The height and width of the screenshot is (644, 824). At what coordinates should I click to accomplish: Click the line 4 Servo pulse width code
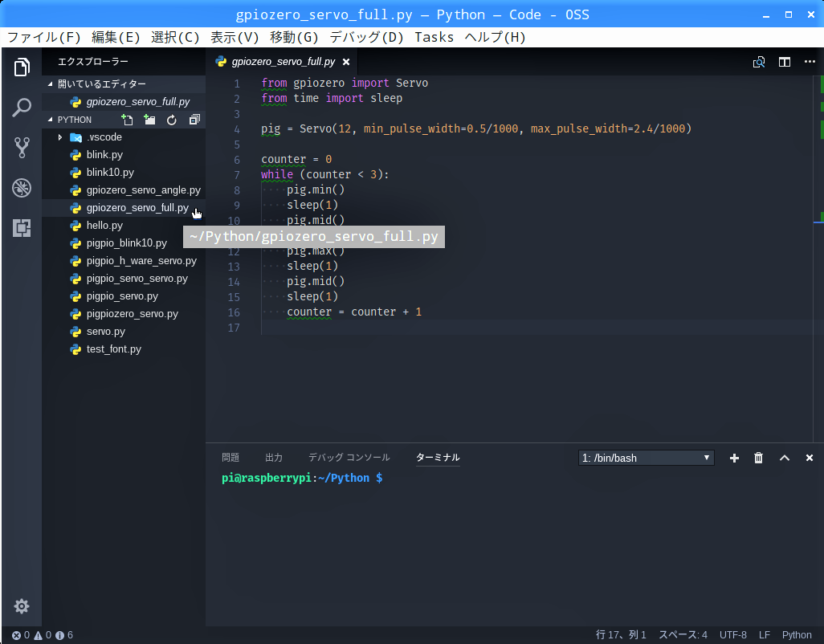(x=476, y=129)
